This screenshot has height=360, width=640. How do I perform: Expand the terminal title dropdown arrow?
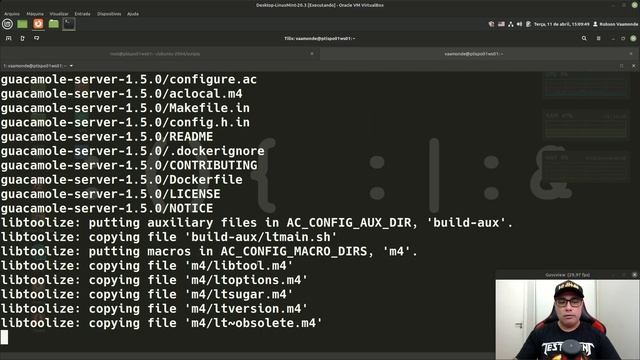tap(71, 66)
